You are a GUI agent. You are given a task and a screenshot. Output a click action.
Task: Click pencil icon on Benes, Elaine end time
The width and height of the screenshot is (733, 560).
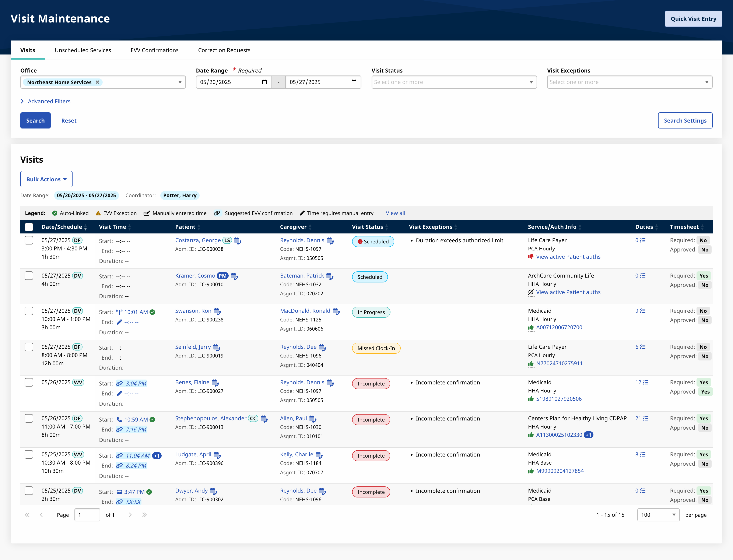point(119,394)
